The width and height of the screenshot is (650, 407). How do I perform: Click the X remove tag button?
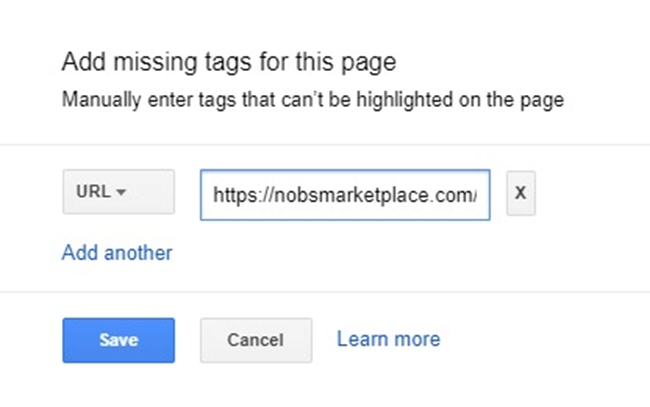(x=520, y=194)
